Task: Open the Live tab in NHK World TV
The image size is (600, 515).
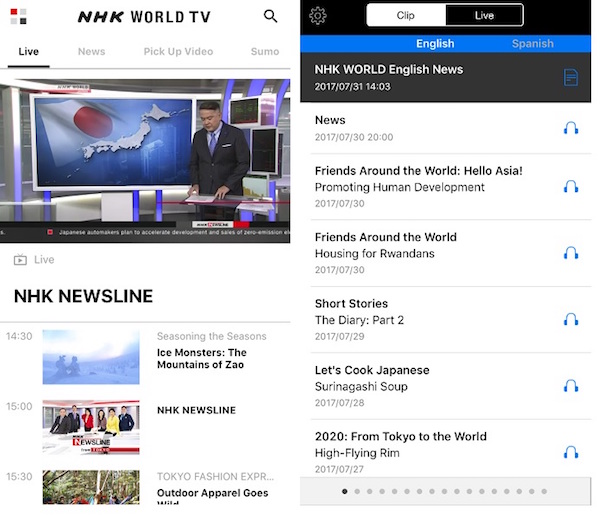Action: click(29, 52)
